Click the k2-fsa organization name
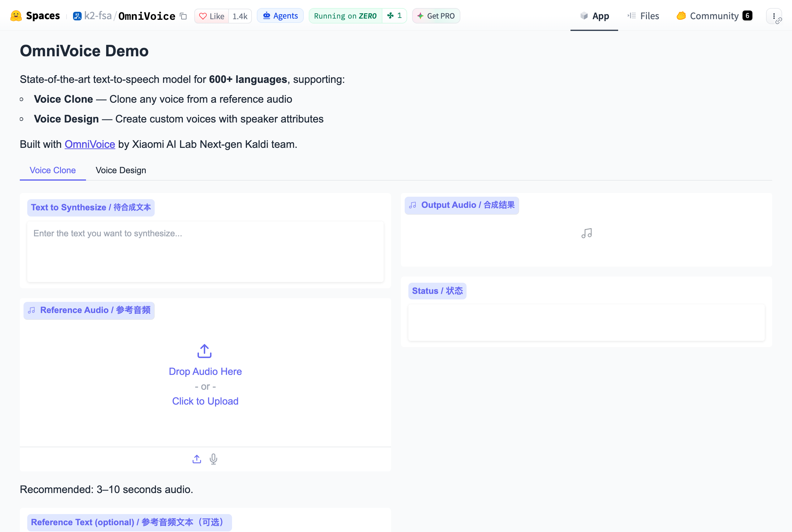 (98, 16)
